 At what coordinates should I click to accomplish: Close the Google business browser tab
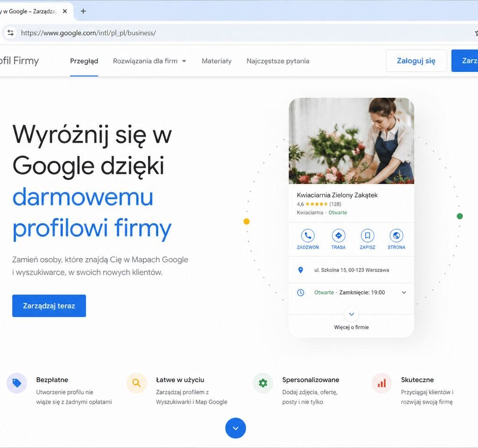coord(64,11)
